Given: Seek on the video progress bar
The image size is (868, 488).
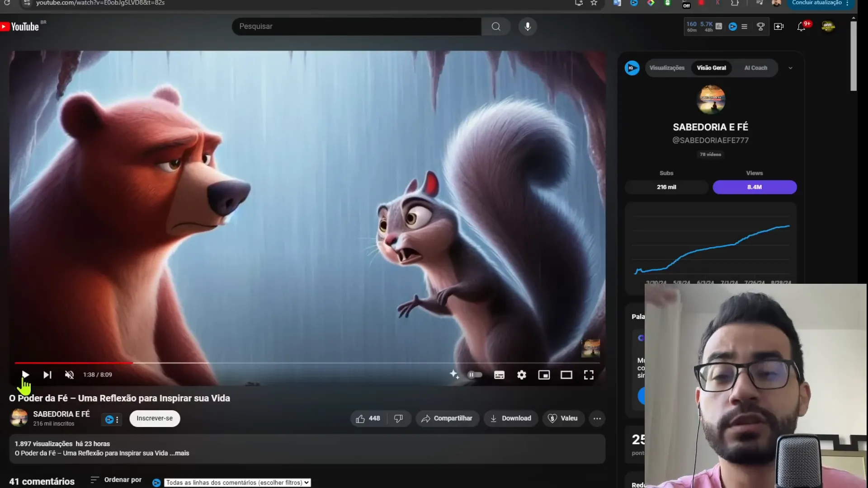Looking at the screenshot, I should click(307, 363).
